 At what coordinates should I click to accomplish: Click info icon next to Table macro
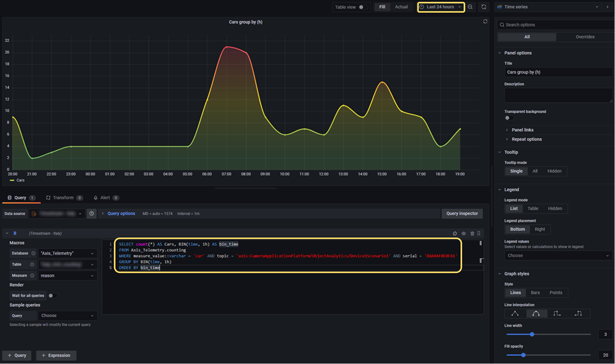click(x=32, y=264)
